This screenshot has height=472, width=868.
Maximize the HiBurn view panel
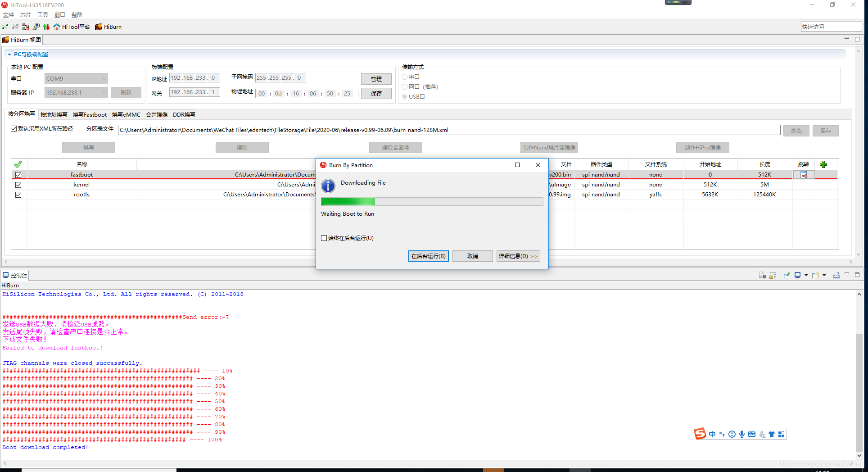(857, 39)
